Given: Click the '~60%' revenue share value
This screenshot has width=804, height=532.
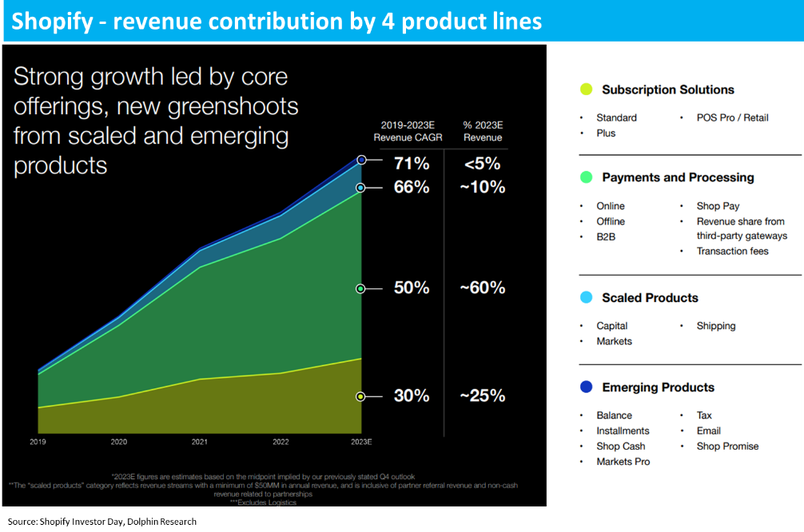Looking at the screenshot, I should point(482,288).
